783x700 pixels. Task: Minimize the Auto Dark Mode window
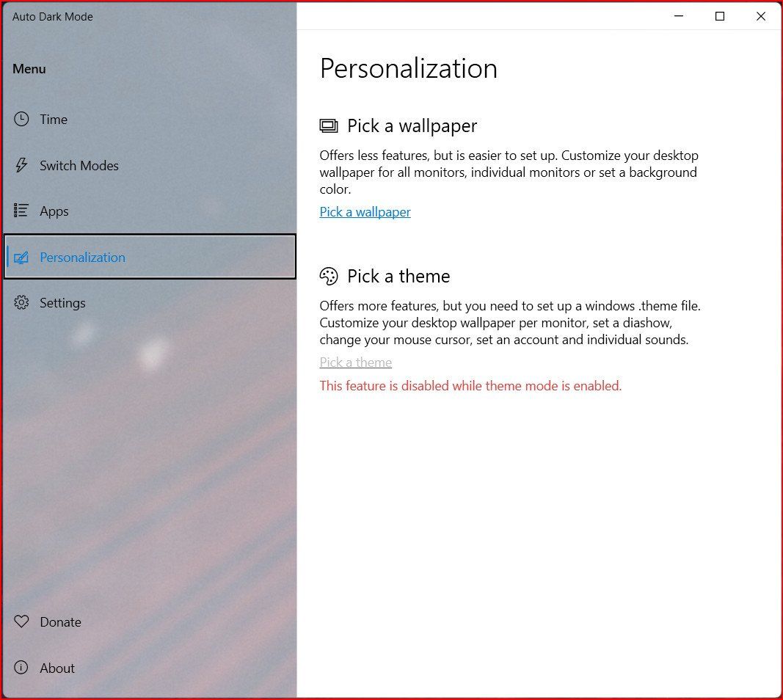point(679,16)
